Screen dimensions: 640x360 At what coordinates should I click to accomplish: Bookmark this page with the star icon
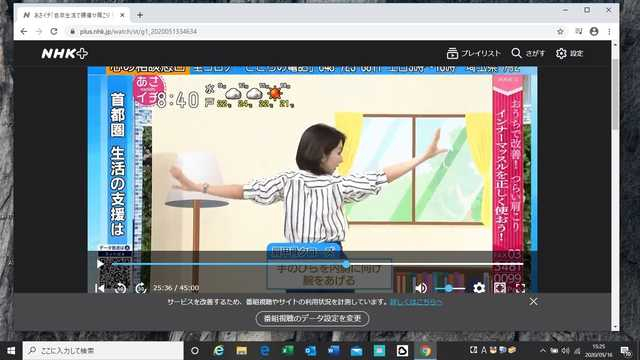point(560,31)
